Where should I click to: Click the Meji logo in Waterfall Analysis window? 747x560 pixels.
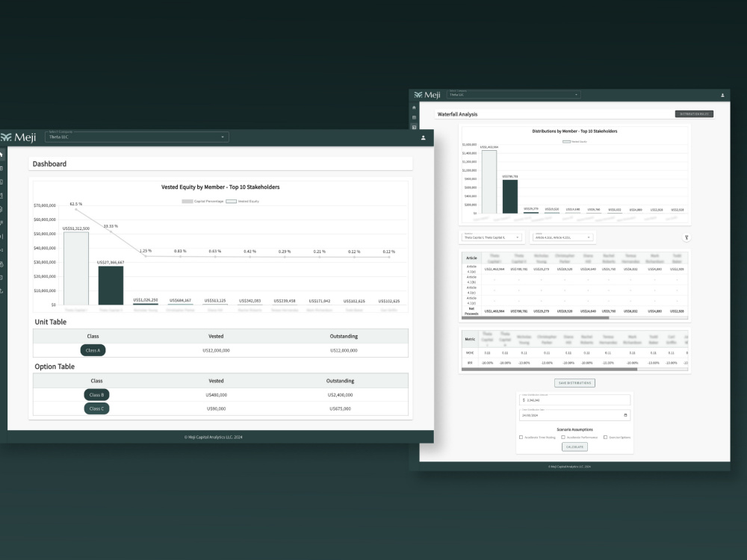coord(427,95)
